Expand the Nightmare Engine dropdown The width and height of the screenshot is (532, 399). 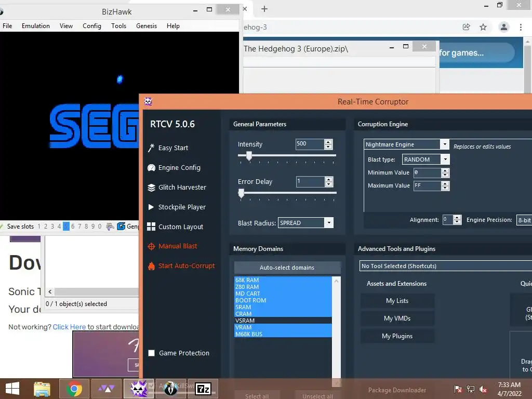[445, 144]
